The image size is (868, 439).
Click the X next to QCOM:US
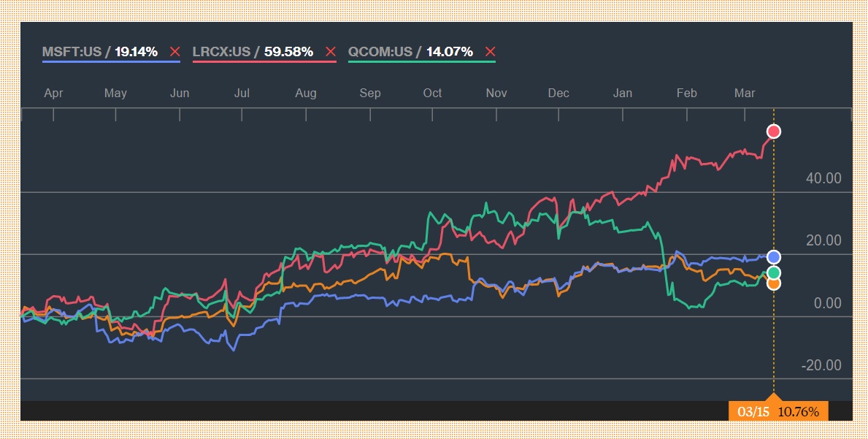point(490,52)
